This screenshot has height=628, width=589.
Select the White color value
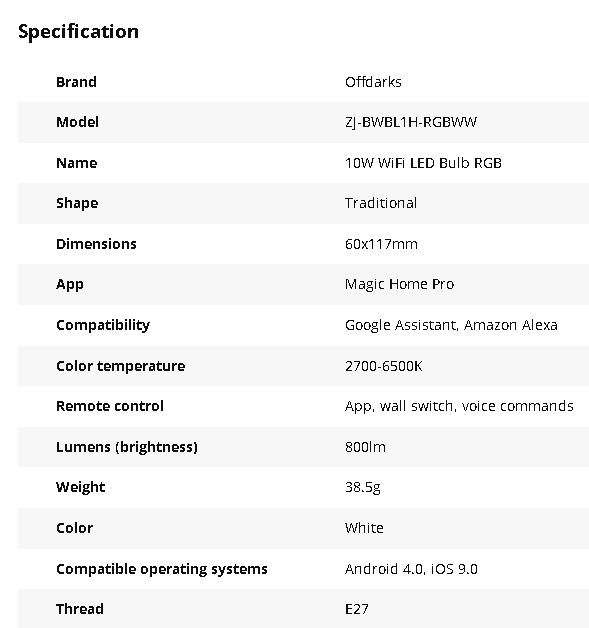coord(364,528)
